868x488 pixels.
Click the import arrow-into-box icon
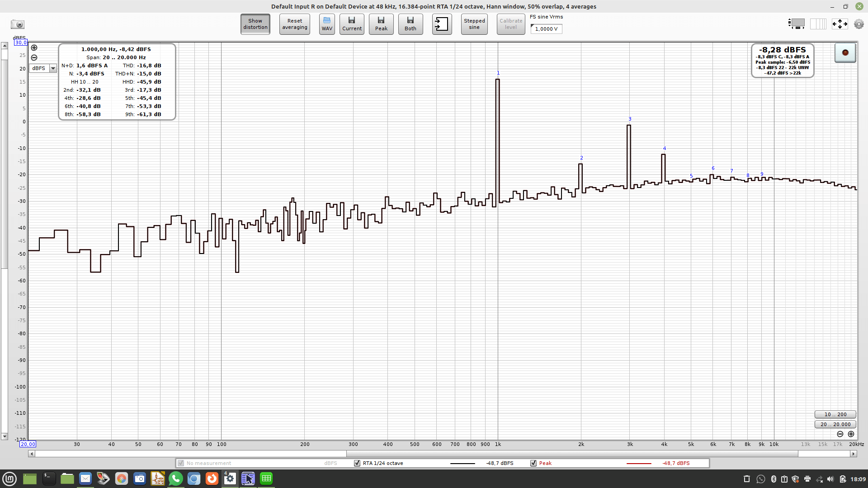point(442,24)
